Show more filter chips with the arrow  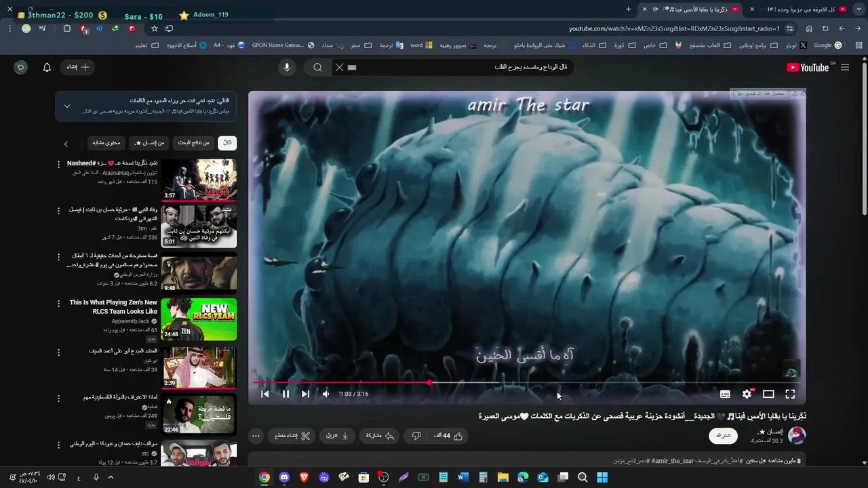(x=66, y=144)
